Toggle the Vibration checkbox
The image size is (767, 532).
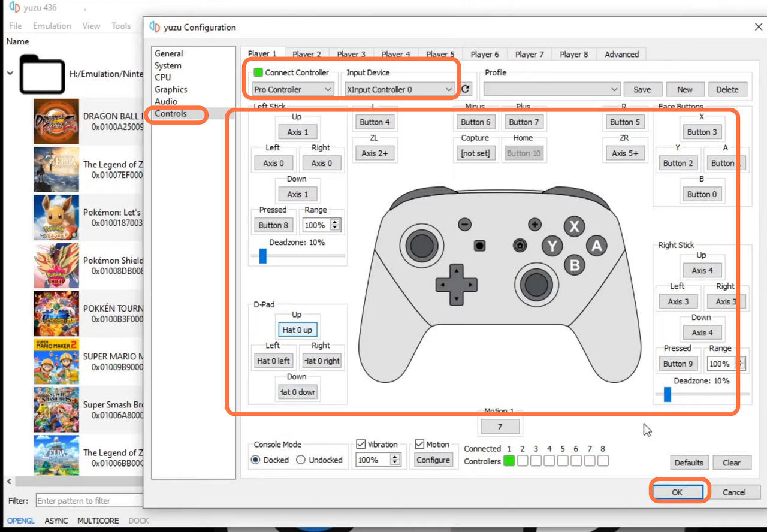click(361, 444)
